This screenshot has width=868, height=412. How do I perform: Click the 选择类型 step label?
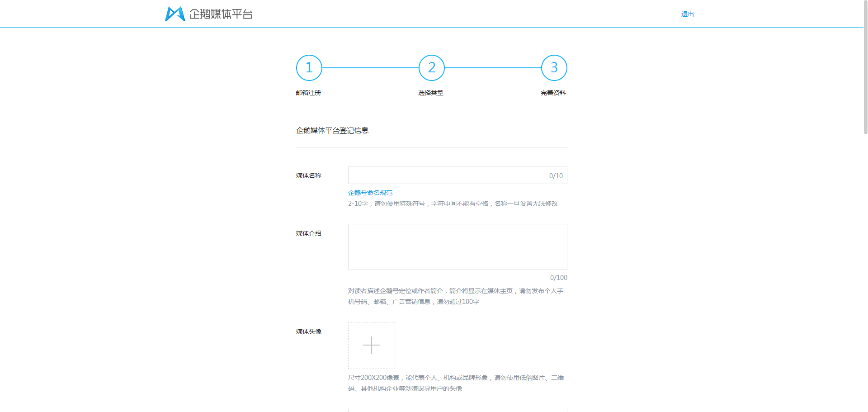pyautogui.click(x=431, y=93)
